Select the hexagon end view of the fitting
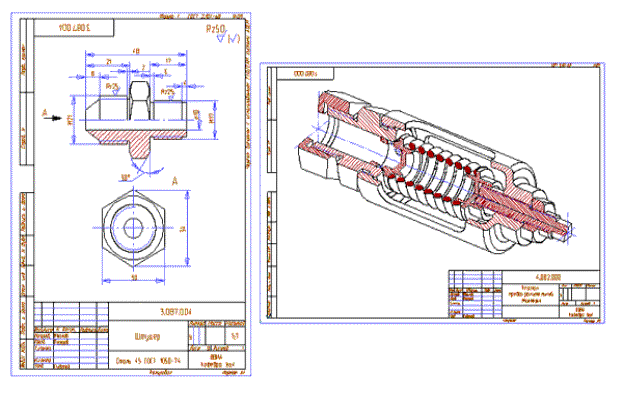Image resolution: width=623 pixels, height=393 pixels. tap(133, 228)
